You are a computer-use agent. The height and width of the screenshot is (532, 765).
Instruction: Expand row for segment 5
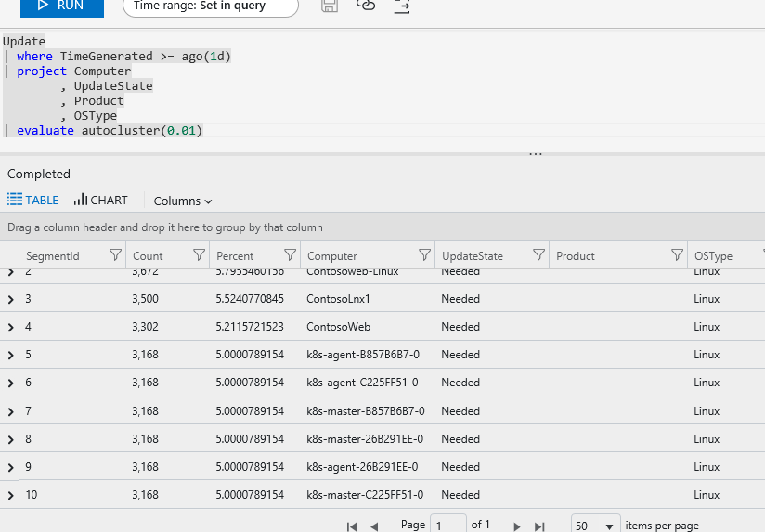(11, 355)
